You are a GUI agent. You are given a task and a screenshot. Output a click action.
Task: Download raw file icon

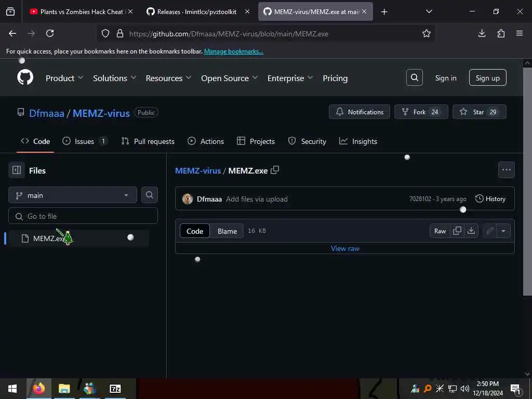471,231
